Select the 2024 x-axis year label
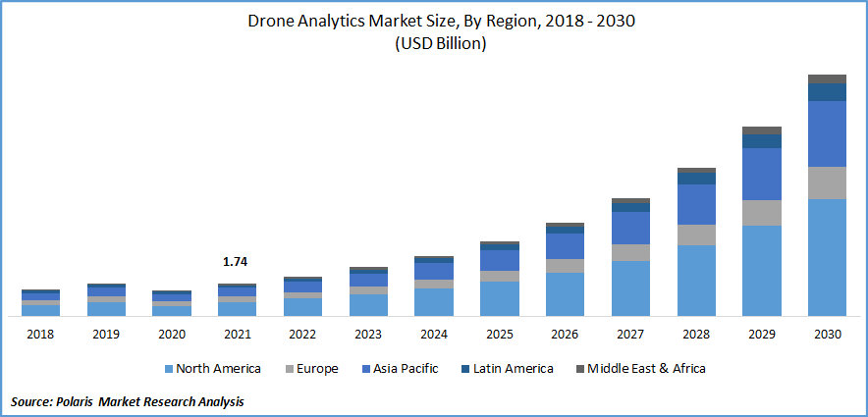 pyautogui.click(x=434, y=334)
